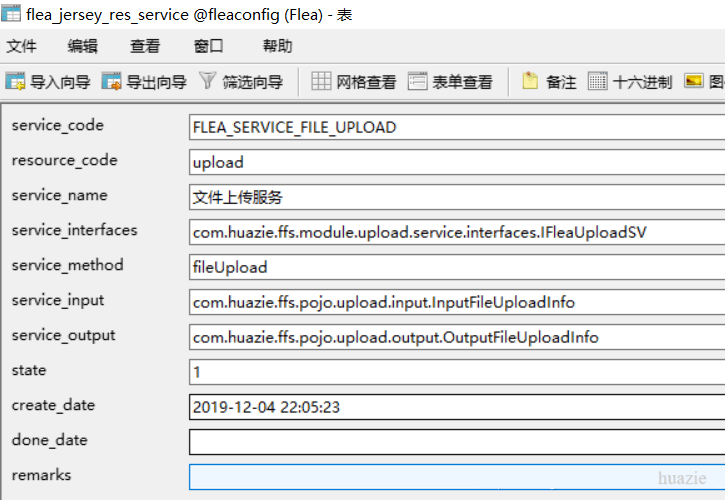Open the Image viewer icon in toolbar
The width and height of the screenshot is (725, 500).
[694, 81]
